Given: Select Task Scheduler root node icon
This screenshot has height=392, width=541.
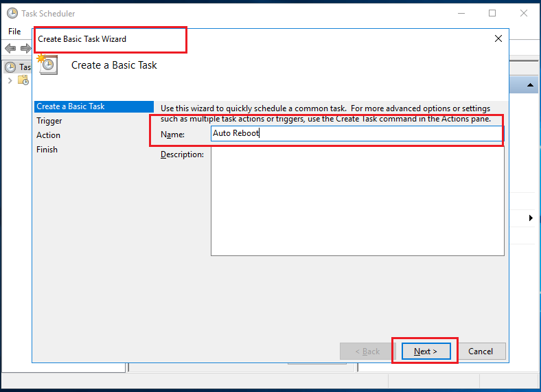Looking at the screenshot, I should [10, 67].
